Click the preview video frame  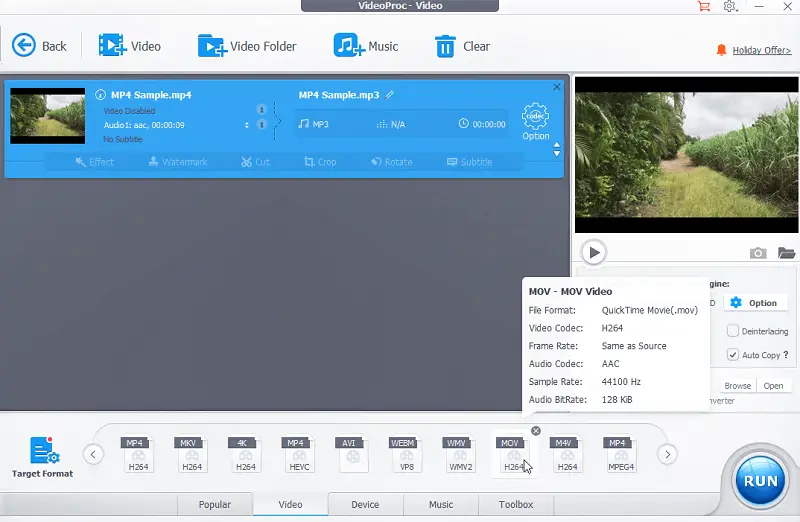687,155
